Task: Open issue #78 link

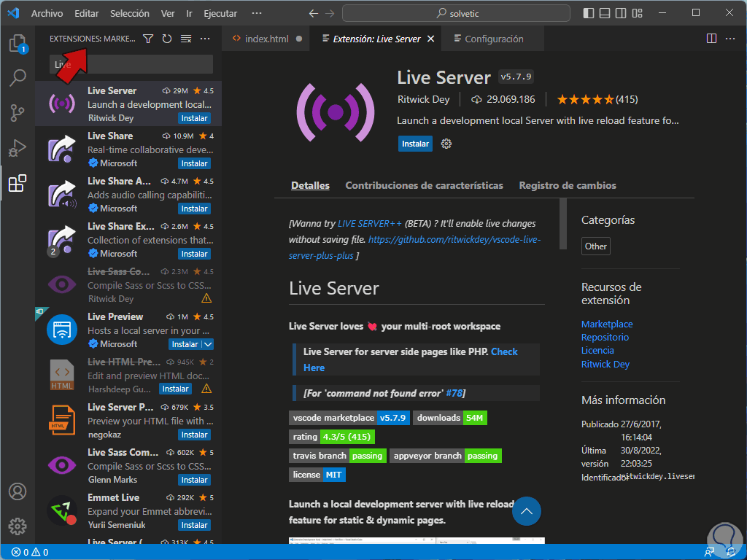Action: click(454, 393)
